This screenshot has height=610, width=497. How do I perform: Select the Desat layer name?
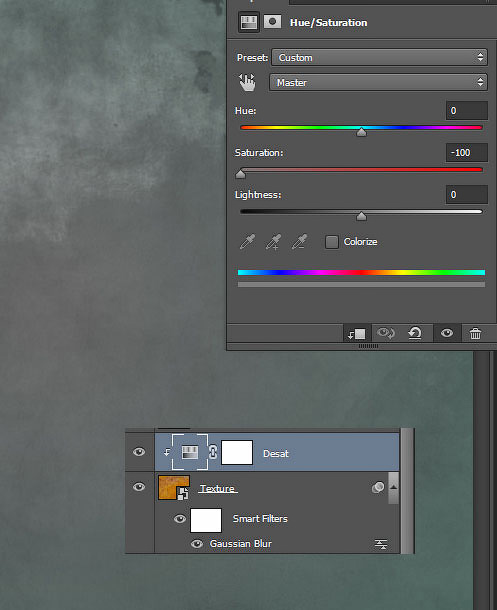(x=276, y=454)
